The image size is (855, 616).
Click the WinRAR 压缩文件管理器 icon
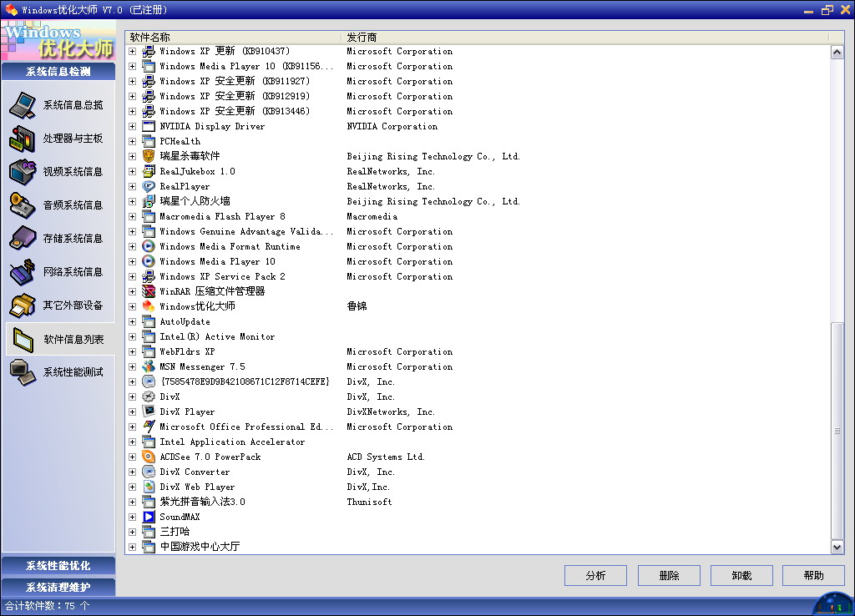point(149,291)
